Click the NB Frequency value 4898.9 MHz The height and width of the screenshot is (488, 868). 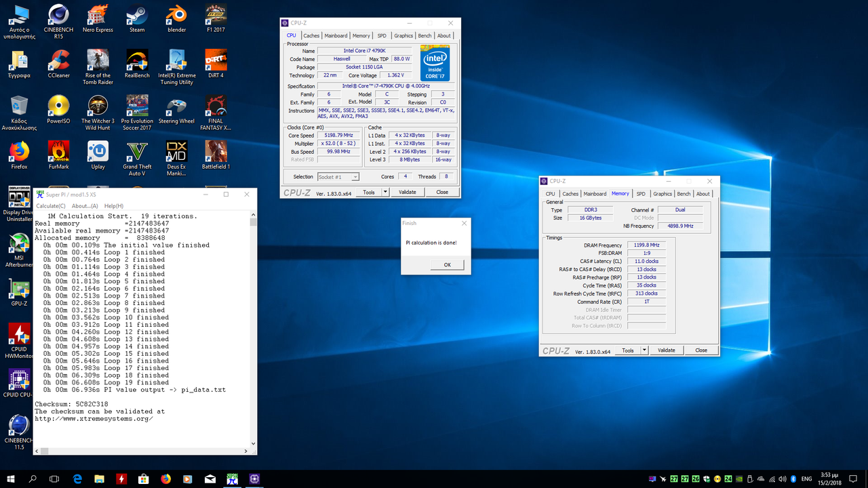tap(680, 226)
